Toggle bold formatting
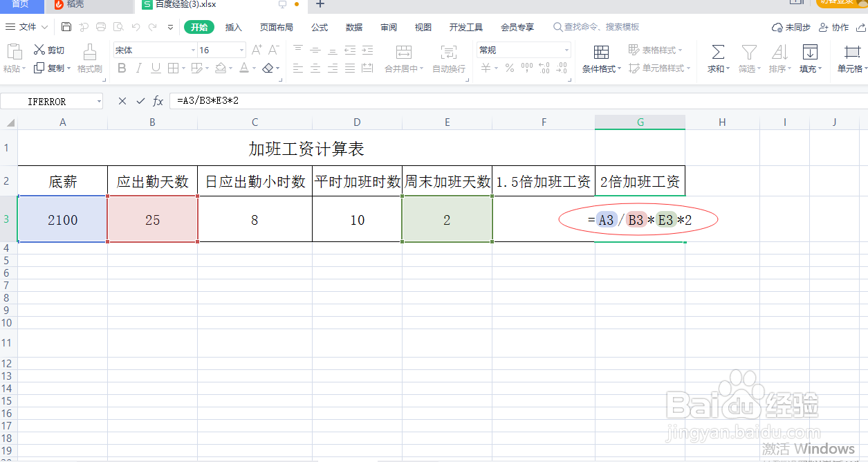This screenshot has height=462, width=868. coord(122,68)
